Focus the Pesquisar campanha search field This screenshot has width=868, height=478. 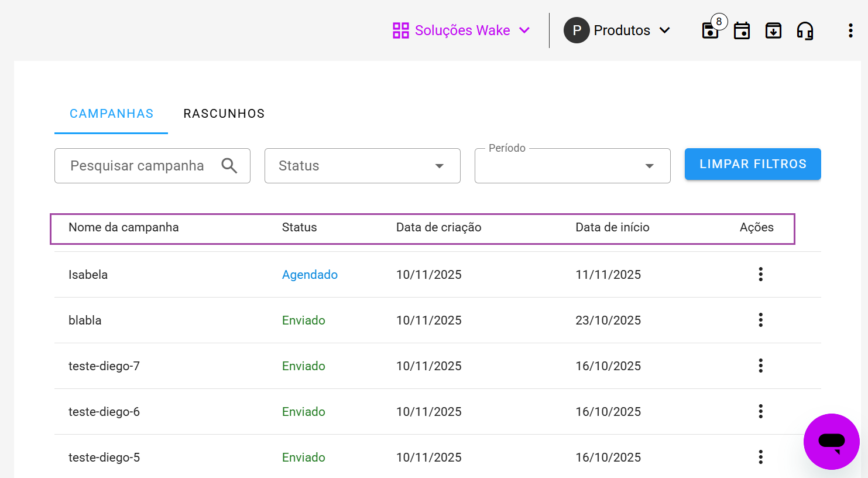pyautogui.click(x=137, y=166)
